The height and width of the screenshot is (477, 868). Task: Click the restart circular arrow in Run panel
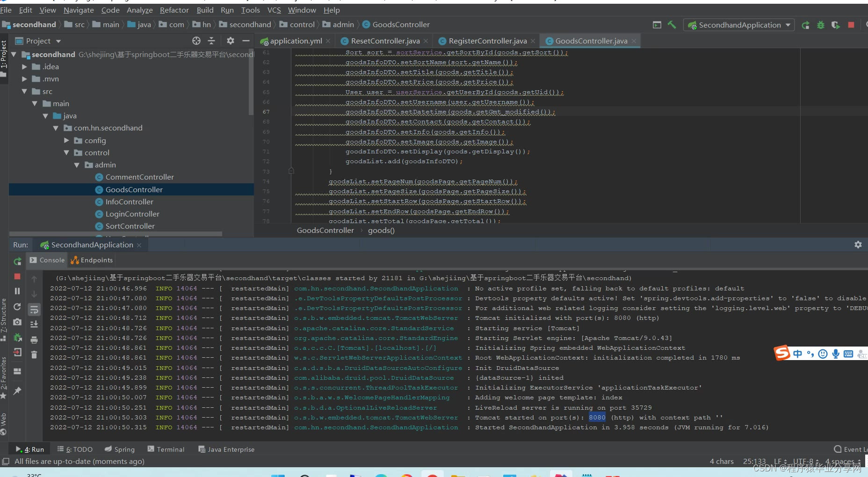tap(17, 306)
